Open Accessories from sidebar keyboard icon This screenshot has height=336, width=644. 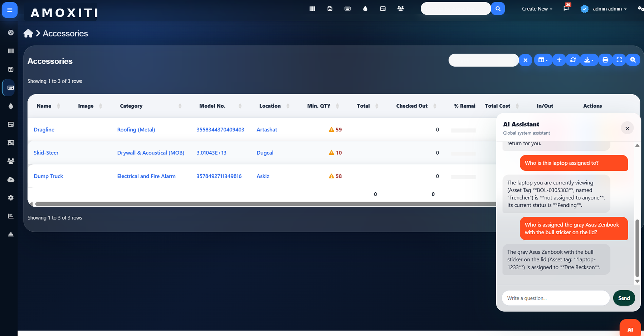click(x=11, y=88)
